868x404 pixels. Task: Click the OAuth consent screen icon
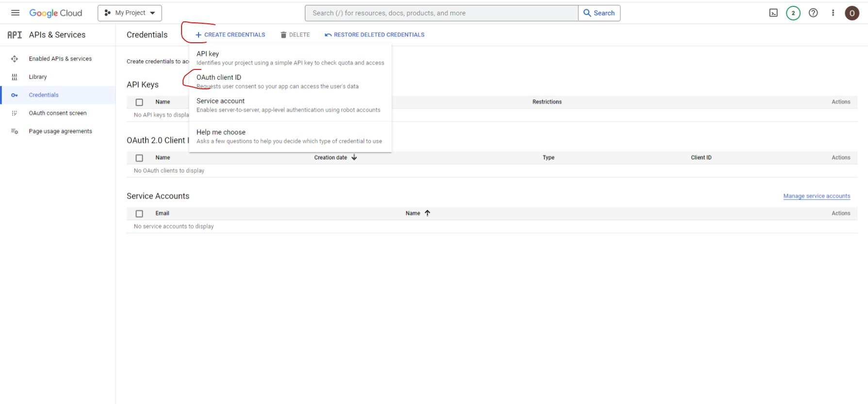(15, 113)
